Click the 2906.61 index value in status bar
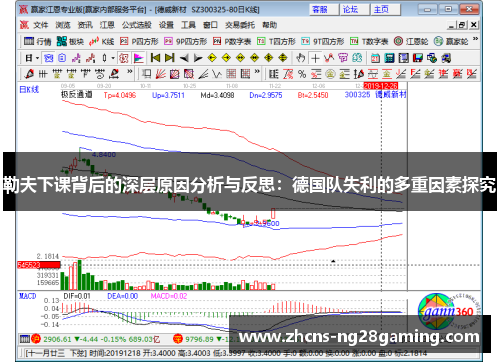The height and width of the screenshot is (362, 500). [x=57, y=339]
